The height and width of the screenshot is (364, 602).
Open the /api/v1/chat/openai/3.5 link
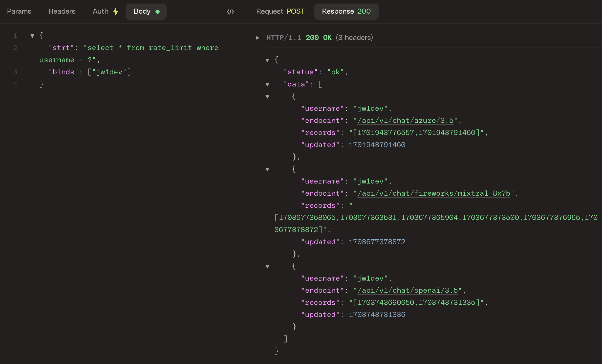click(407, 290)
